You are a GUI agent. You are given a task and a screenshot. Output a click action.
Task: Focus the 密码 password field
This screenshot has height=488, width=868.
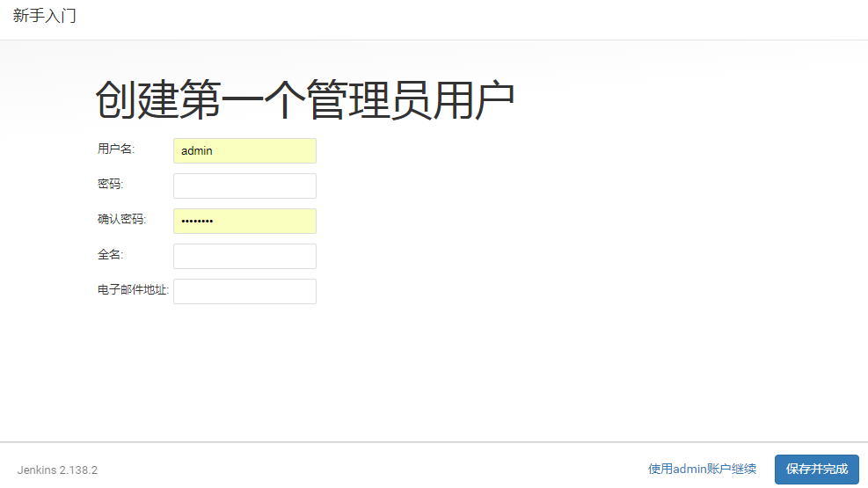tap(244, 186)
